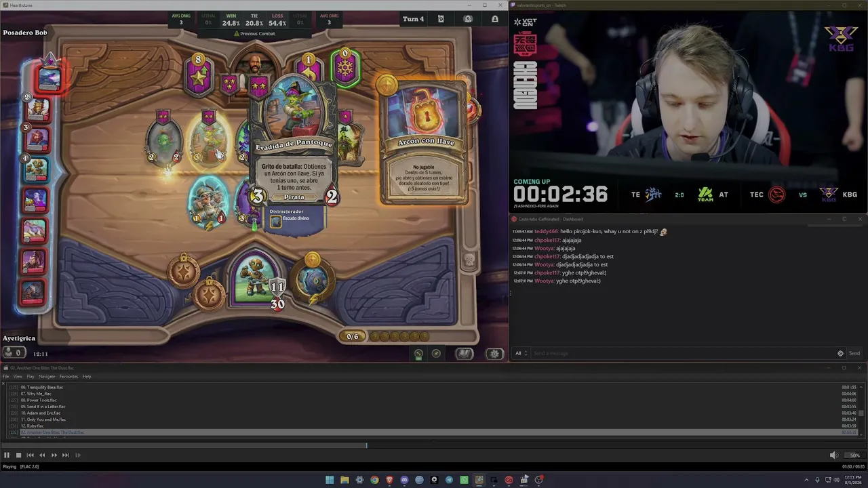The image size is (868, 488).
Task: Open File Explorer from the taskbar
Action: click(344, 480)
